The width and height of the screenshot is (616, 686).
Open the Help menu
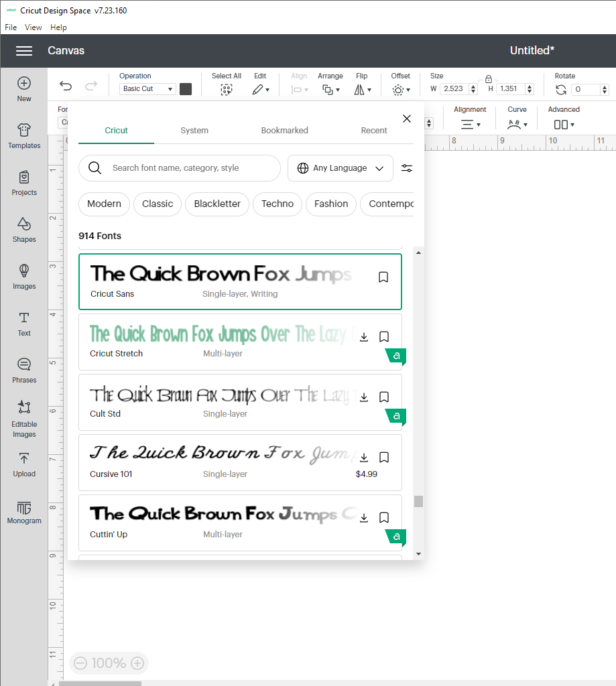point(59,27)
